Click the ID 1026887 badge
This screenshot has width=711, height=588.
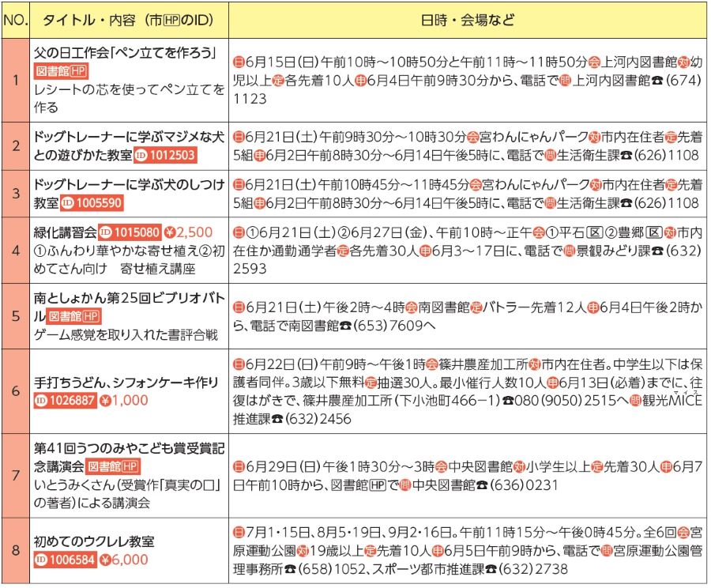point(65,401)
